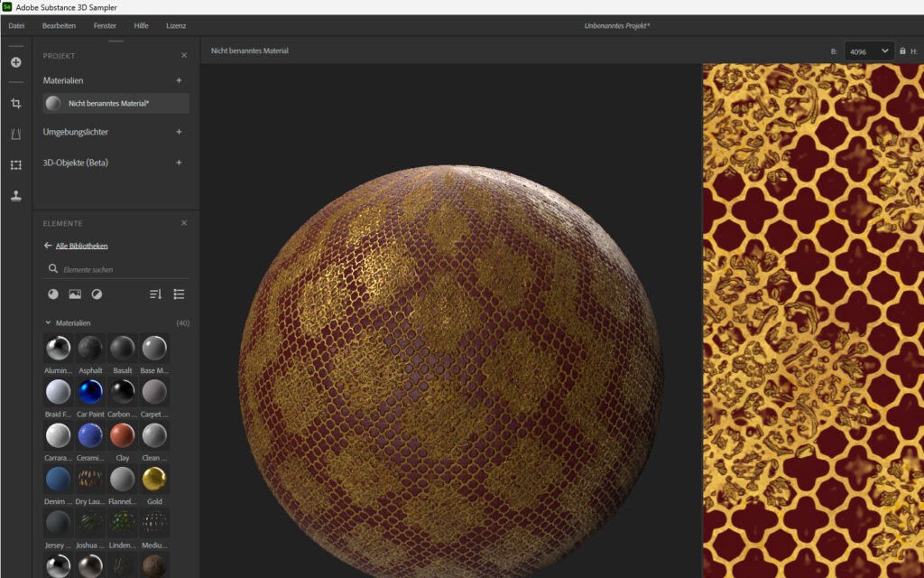The width and height of the screenshot is (924, 578).
Task: Pick the Base Material thumbnail
Action: point(154,348)
